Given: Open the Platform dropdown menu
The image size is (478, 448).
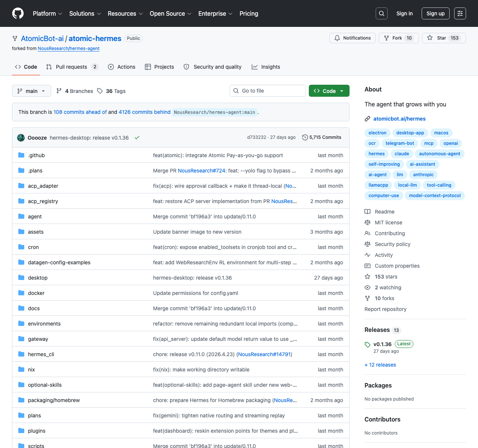Looking at the screenshot, I should pos(47,13).
